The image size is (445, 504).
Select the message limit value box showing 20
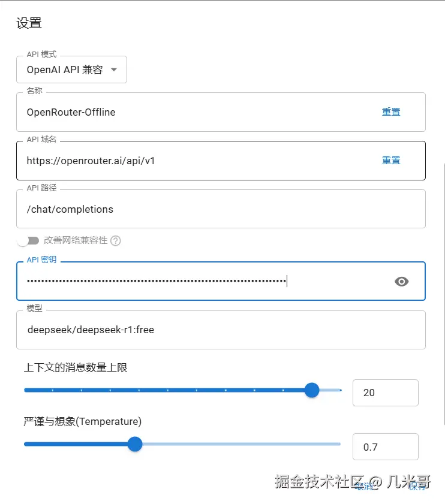pyautogui.click(x=386, y=393)
